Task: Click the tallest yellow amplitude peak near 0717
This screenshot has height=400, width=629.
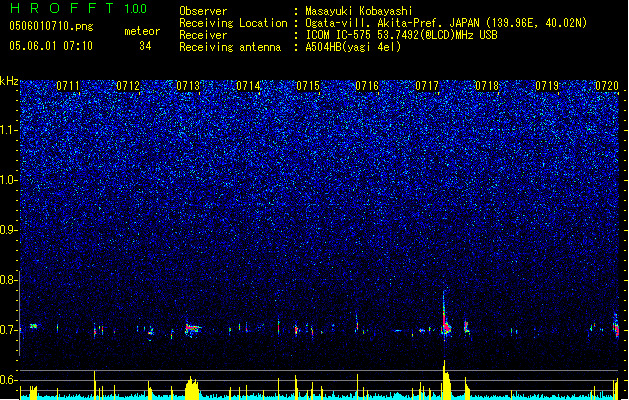Action: 445,379
